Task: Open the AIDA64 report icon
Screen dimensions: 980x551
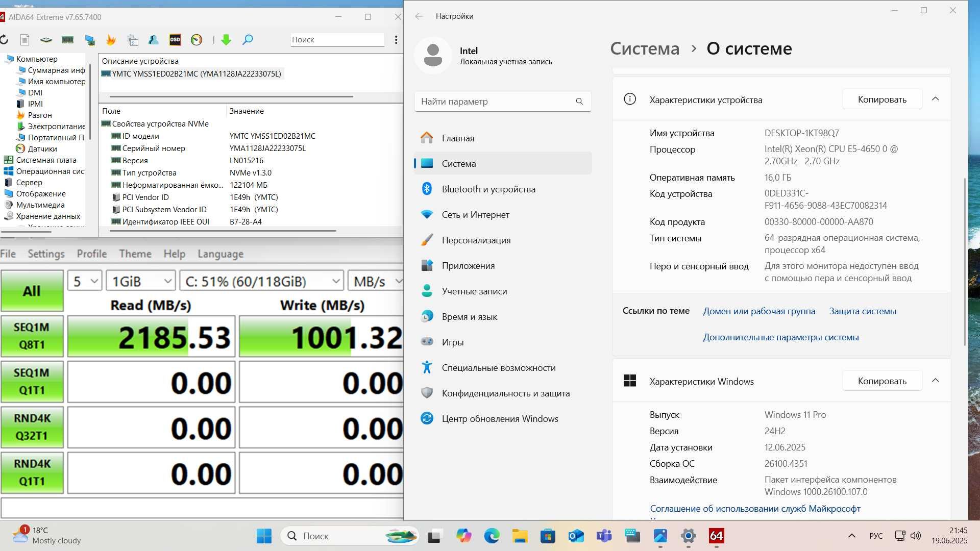Action: tap(24, 40)
